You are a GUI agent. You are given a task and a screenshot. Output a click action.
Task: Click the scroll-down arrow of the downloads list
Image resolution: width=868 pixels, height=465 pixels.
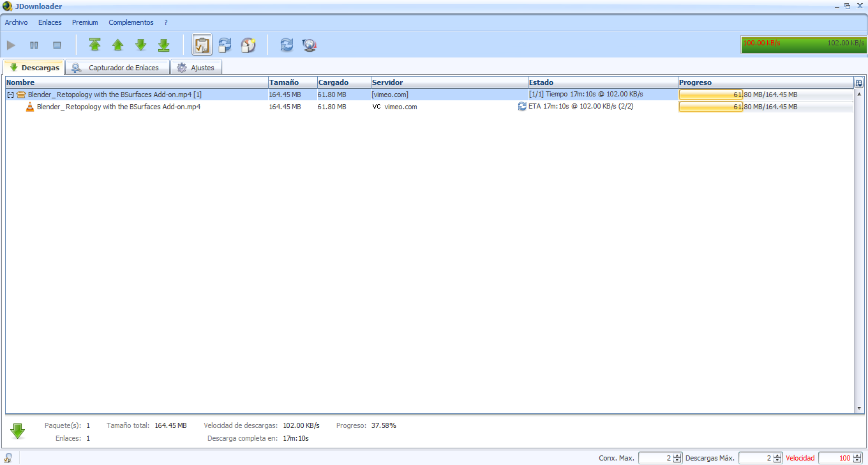click(859, 409)
